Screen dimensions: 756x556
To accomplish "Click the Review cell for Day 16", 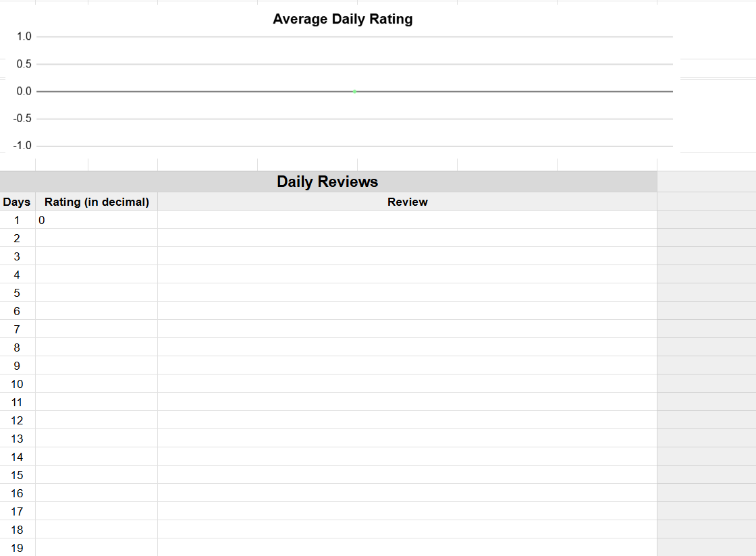I will click(408, 493).
